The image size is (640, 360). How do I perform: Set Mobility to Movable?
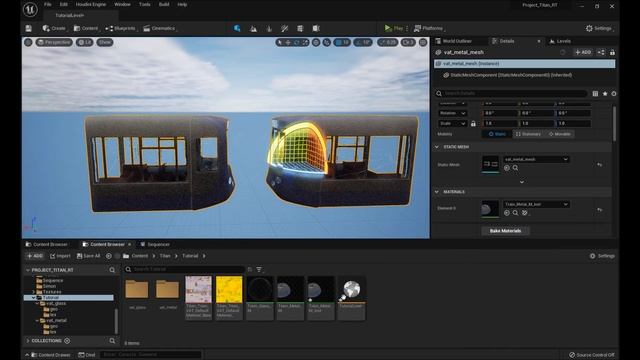pyautogui.click(x=559, y=134)
